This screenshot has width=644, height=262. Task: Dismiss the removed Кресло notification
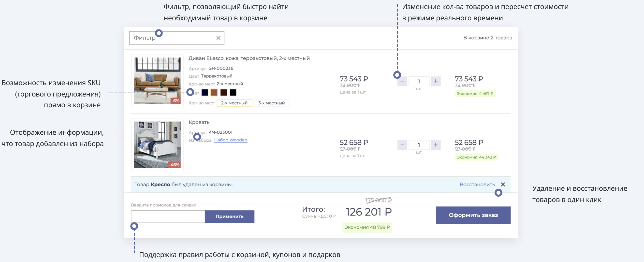[503, 184]
